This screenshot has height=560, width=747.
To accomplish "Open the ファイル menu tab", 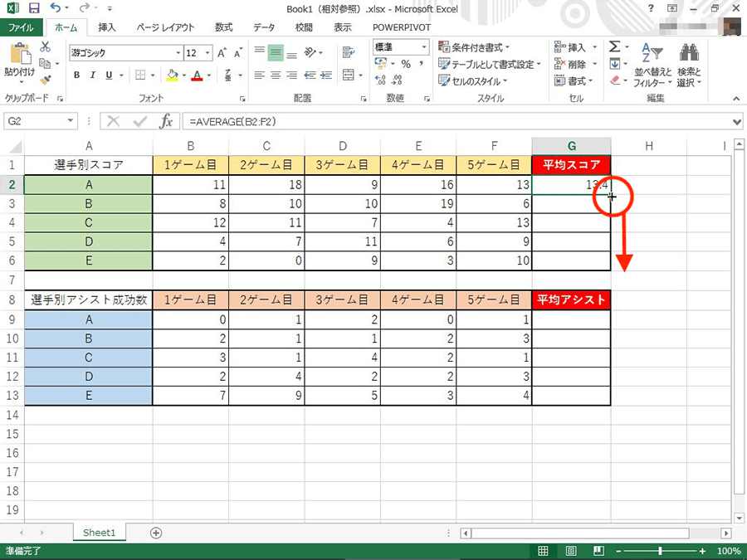I will click(x=21, y=27).
